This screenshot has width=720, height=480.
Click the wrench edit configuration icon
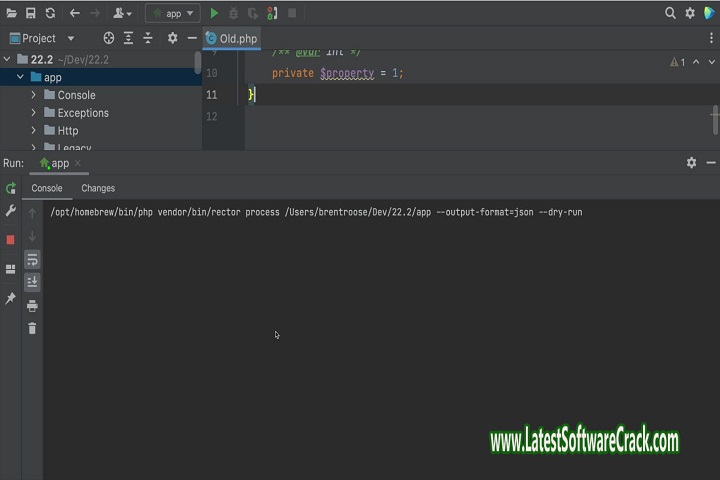(11, 211)
